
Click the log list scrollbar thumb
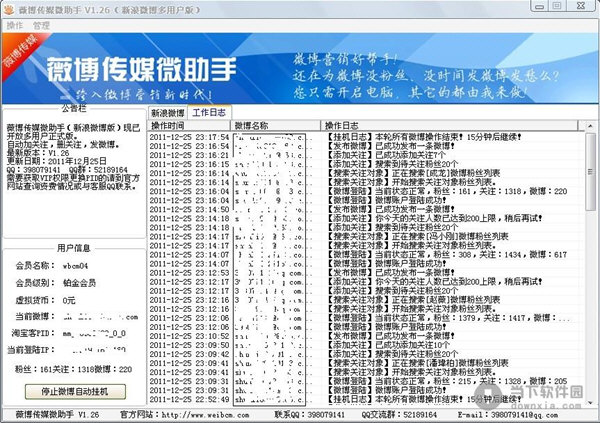pos(590,171)
